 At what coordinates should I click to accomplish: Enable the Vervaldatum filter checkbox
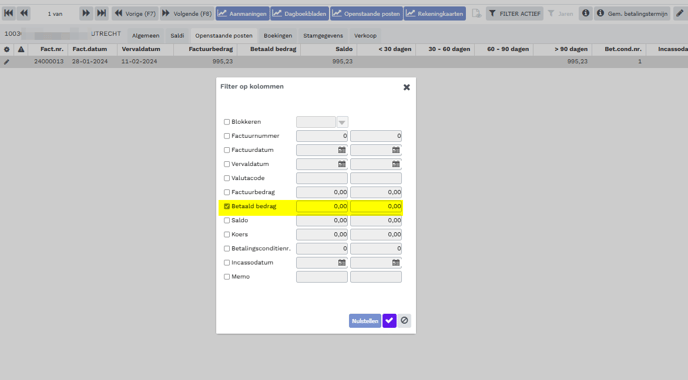click(227, 164)
